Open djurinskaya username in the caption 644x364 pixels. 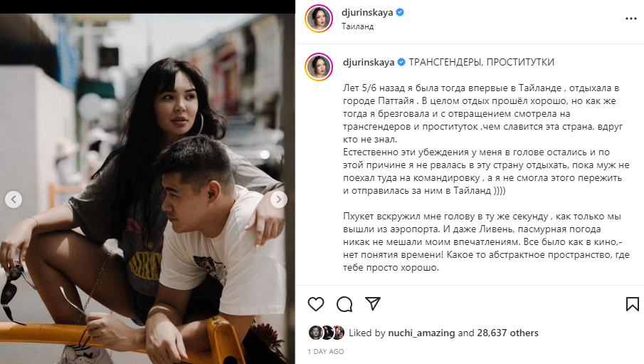click(369, 62)
